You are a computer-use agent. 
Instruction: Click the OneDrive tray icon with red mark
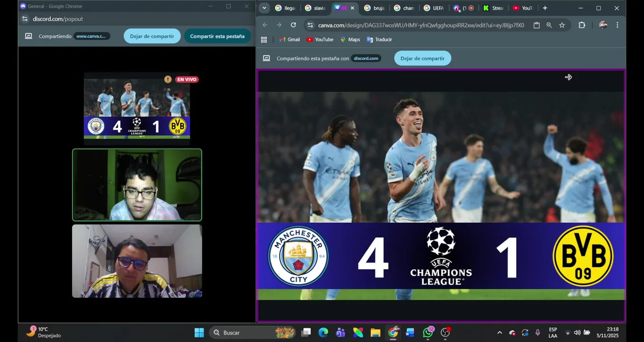[x=512, y=332]
